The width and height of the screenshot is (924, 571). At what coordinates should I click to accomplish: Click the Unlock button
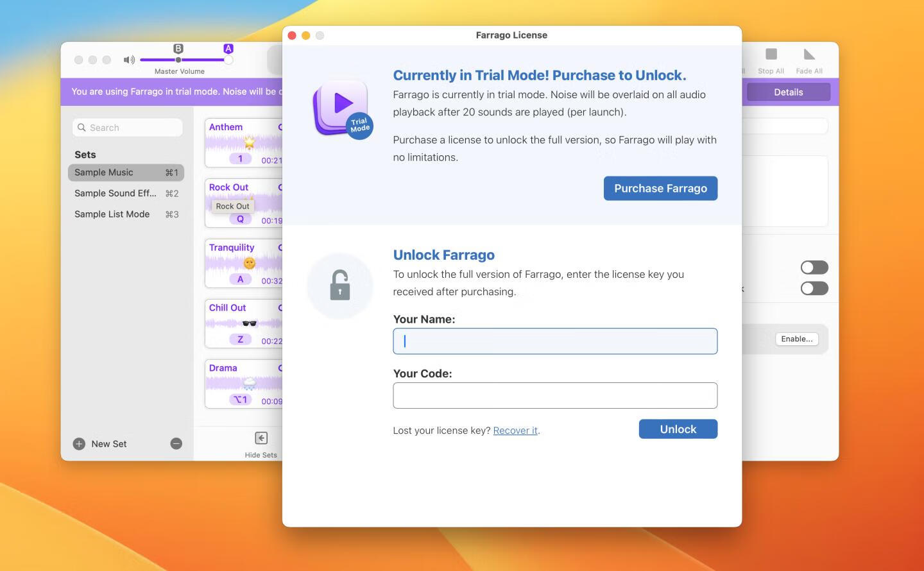pos(678,429)
